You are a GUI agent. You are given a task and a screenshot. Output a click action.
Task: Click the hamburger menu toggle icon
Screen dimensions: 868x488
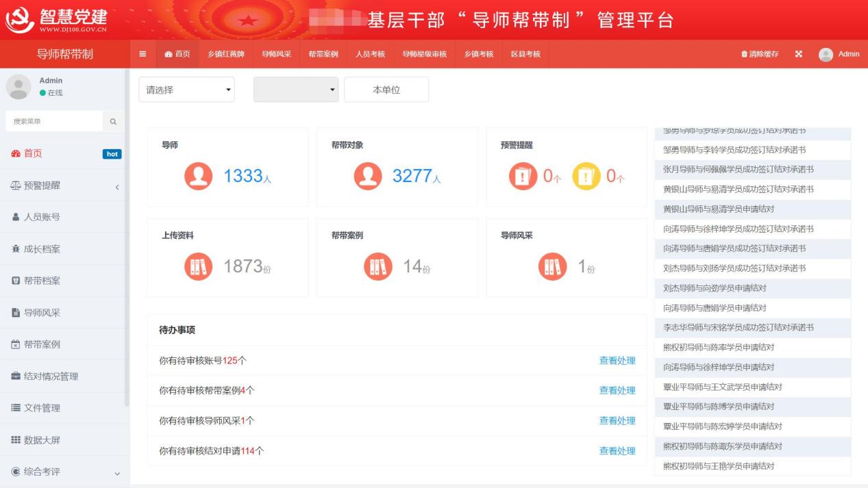coord(142,54)
